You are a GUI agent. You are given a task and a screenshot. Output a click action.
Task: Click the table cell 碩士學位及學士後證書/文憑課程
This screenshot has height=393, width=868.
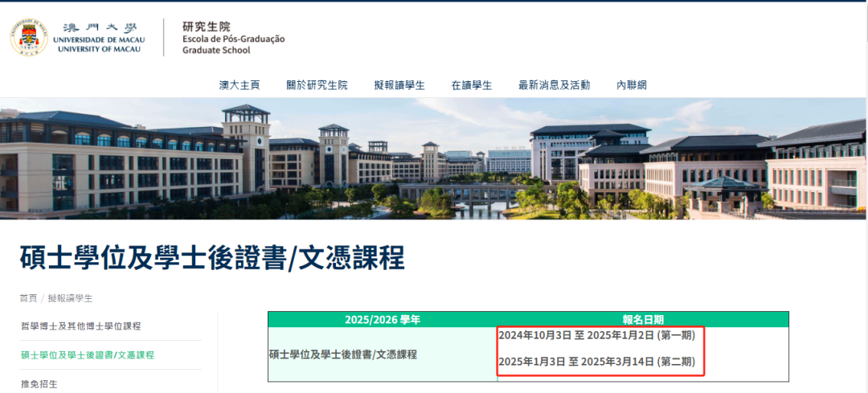point(383,354)
